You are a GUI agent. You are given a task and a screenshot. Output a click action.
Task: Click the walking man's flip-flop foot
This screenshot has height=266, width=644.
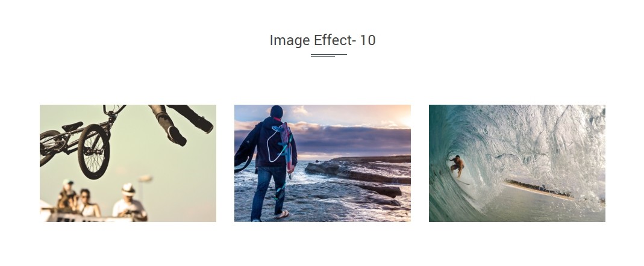(x=282, y=215)
